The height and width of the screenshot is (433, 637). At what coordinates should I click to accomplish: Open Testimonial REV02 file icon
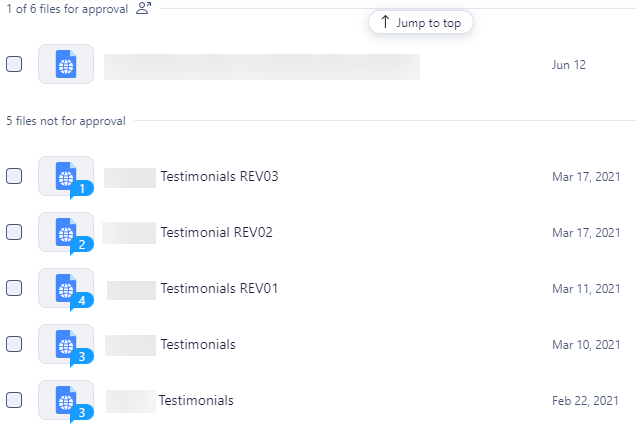point(66,233)
